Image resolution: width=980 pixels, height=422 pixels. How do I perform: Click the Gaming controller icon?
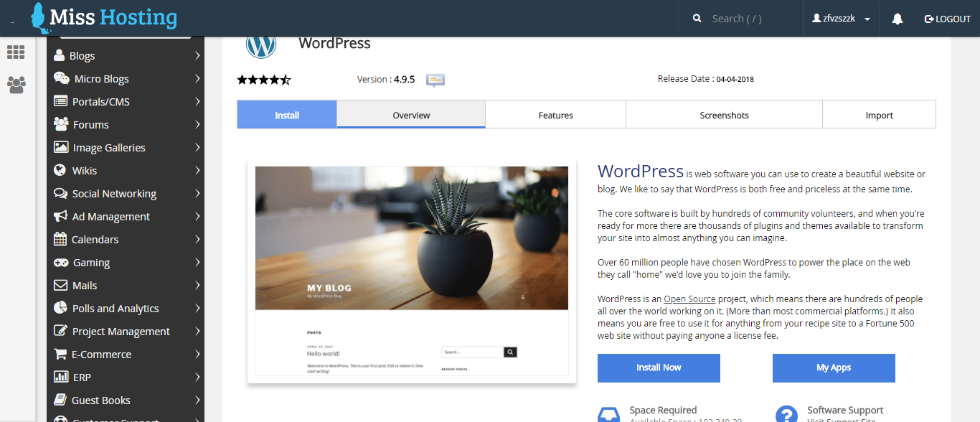coord(61,262)
